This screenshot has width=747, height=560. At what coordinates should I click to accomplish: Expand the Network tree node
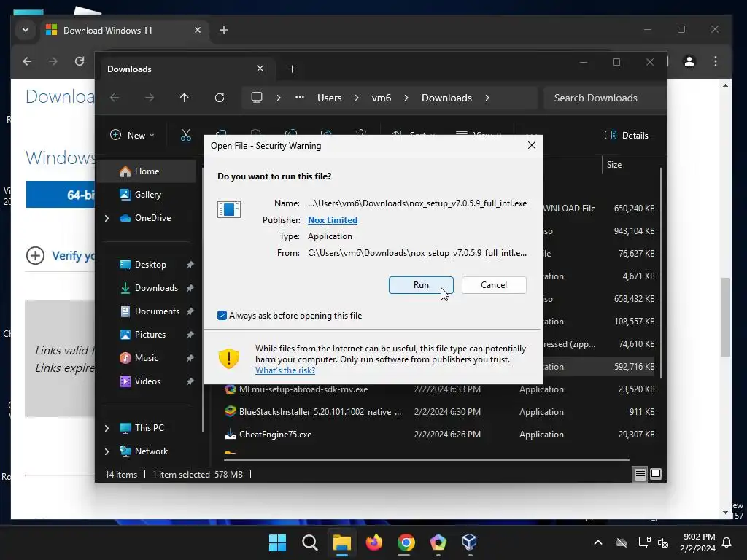click(107, 451)
